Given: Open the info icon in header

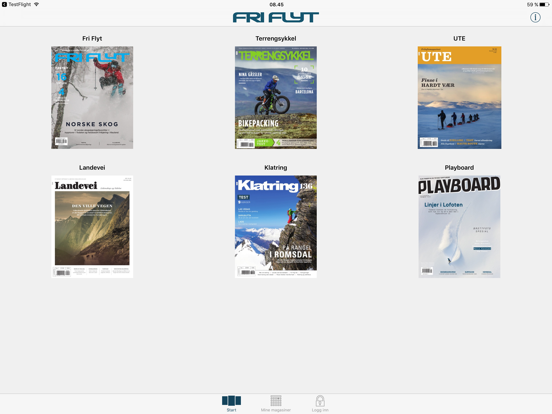Looking at the screenshot, I should pos(535,17).
